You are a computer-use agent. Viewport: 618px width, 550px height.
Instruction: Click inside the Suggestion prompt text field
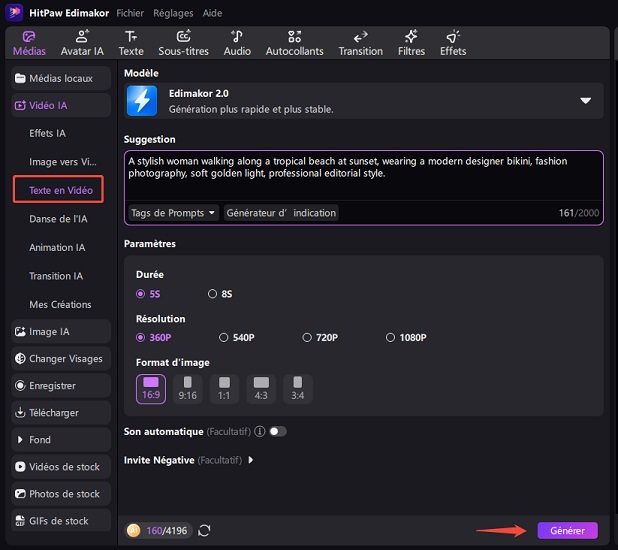[363, 175]
